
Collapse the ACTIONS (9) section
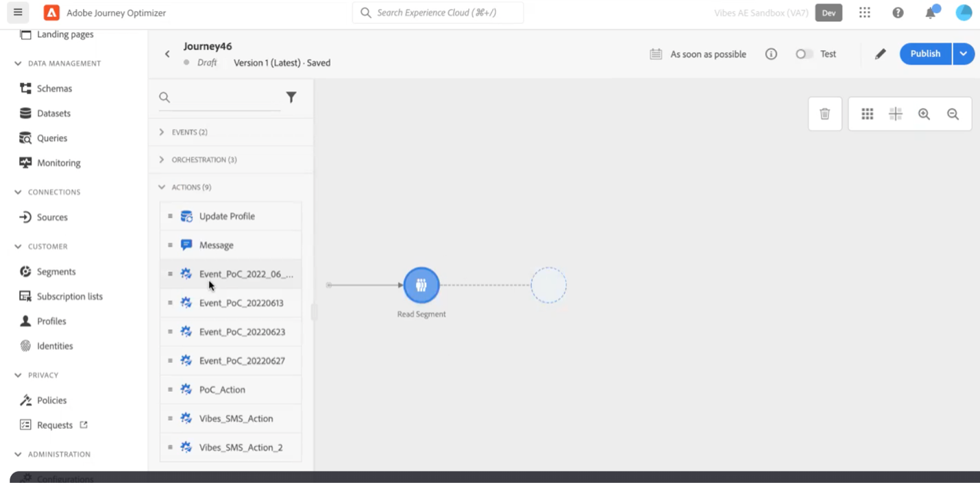click(231, 187)
